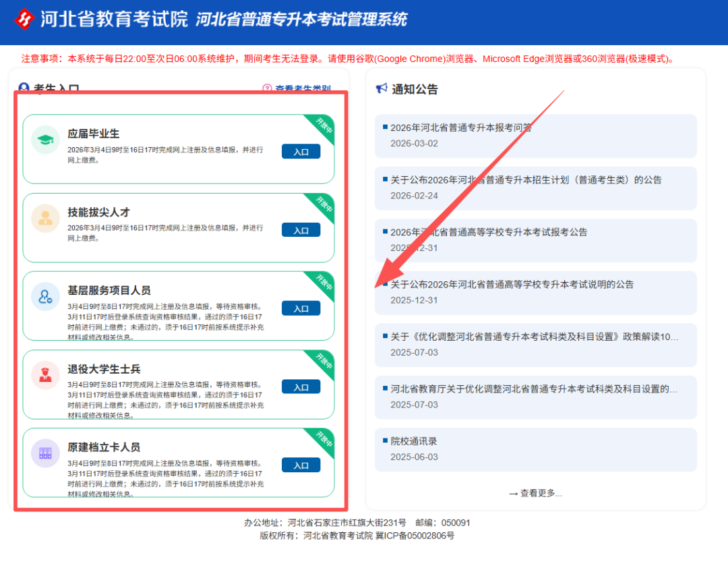Screen dimensions: 728x562
Task: Click the 技能拔尖人才 person icon
Action: [x=45, y=218]
